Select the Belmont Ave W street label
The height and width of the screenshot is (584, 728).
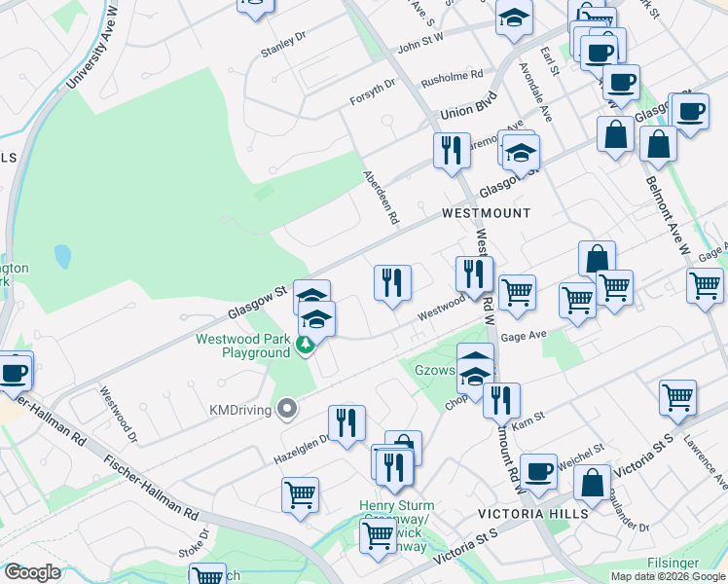coord(668,215)
